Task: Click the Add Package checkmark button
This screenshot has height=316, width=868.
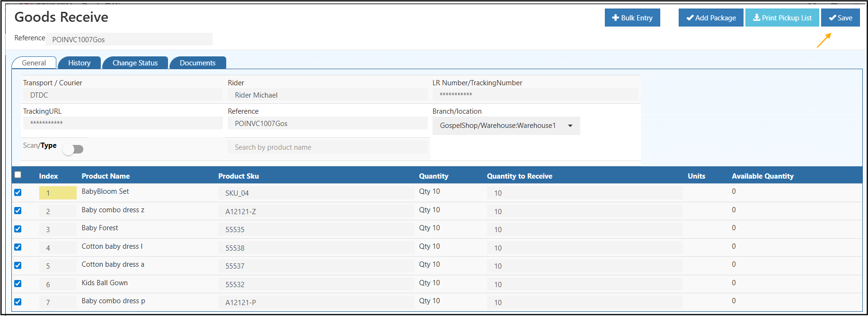Action: (710, 18)
